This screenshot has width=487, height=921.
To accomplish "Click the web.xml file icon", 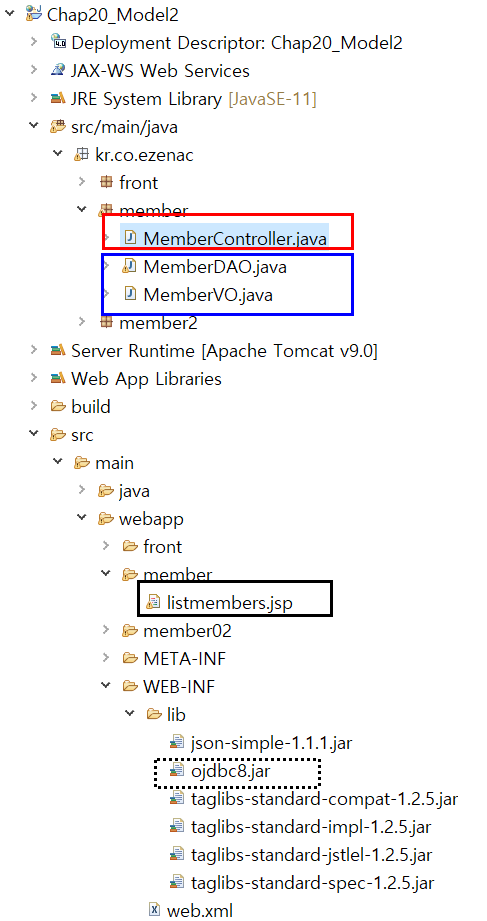I will click(x=154, y=910).
